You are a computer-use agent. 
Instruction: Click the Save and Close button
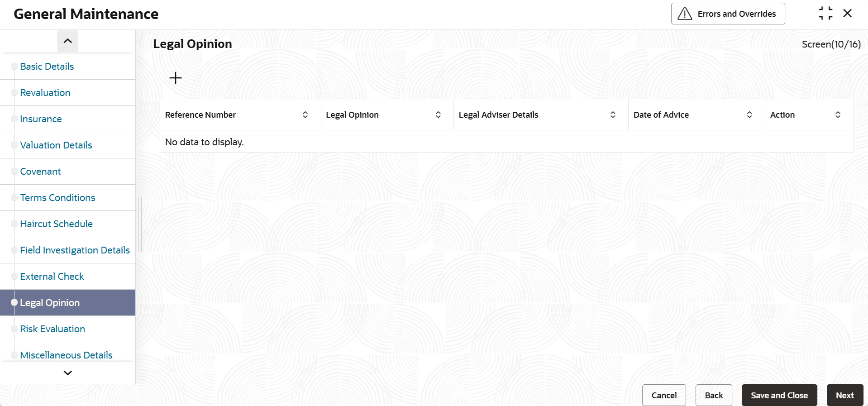[x=779, y=395]
